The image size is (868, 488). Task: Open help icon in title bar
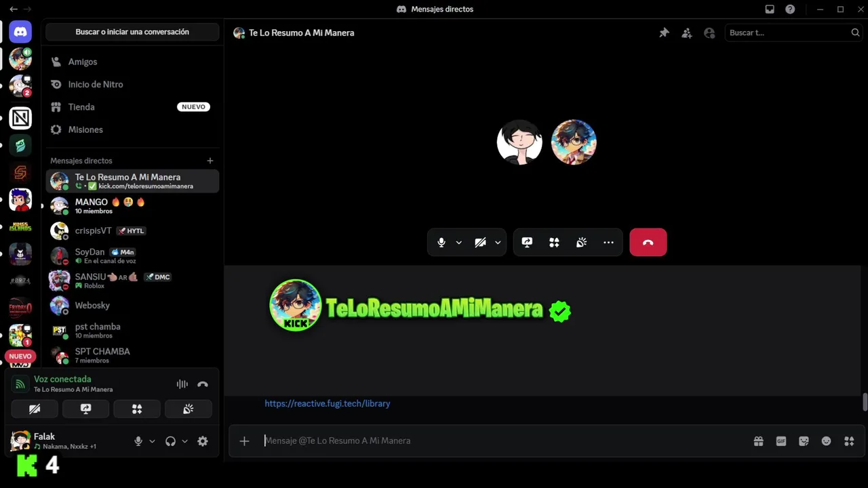790,9
